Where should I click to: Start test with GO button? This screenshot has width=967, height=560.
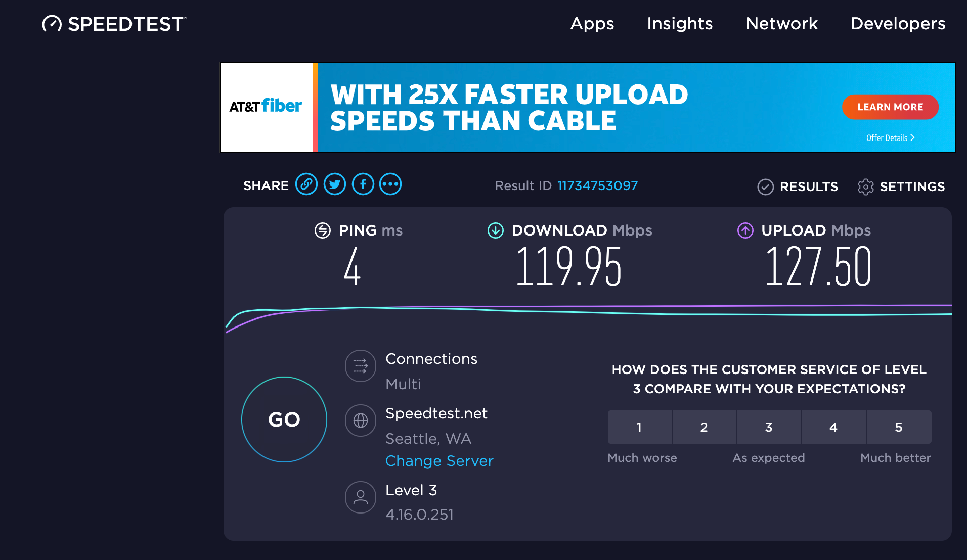pyautogui.click(x=284, y=419)
